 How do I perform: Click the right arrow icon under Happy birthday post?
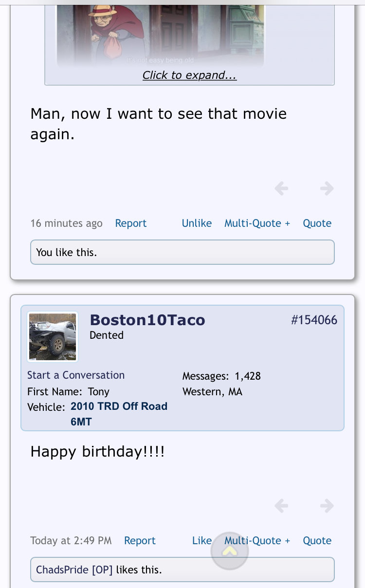point(327,506)
